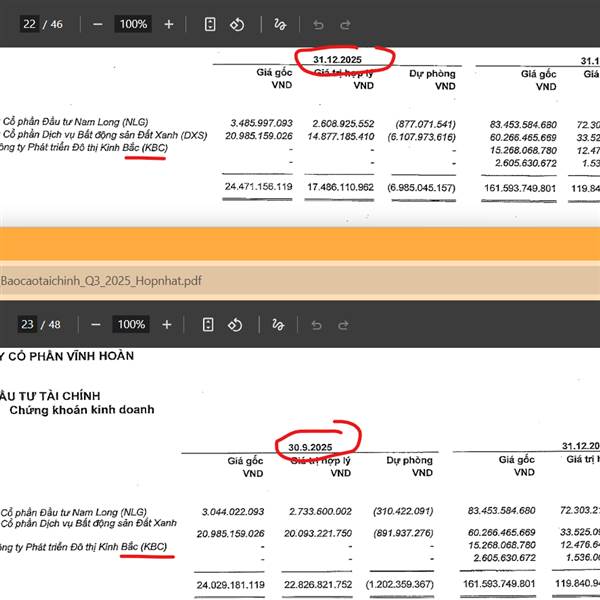Select the Baocaotaichinh_Q3_2025_Hopnhat.pdf file title
600x600 pixels.
click(101, 280)
